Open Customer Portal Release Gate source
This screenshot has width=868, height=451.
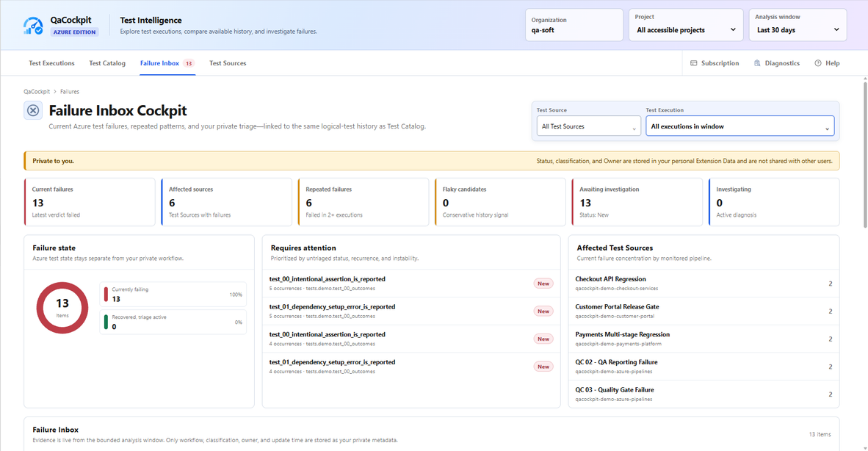click(704, 311)
